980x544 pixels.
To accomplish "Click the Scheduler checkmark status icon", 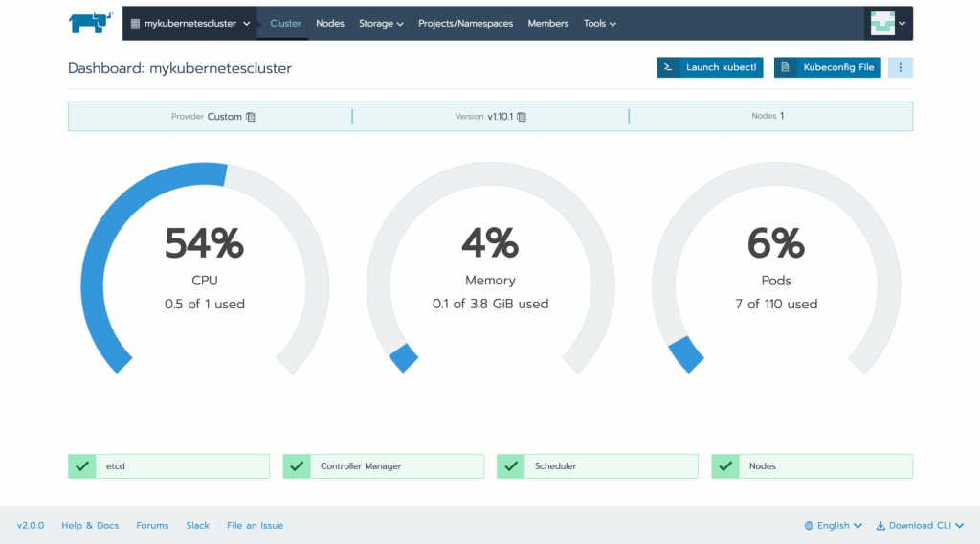I will (x=509, y=466).
